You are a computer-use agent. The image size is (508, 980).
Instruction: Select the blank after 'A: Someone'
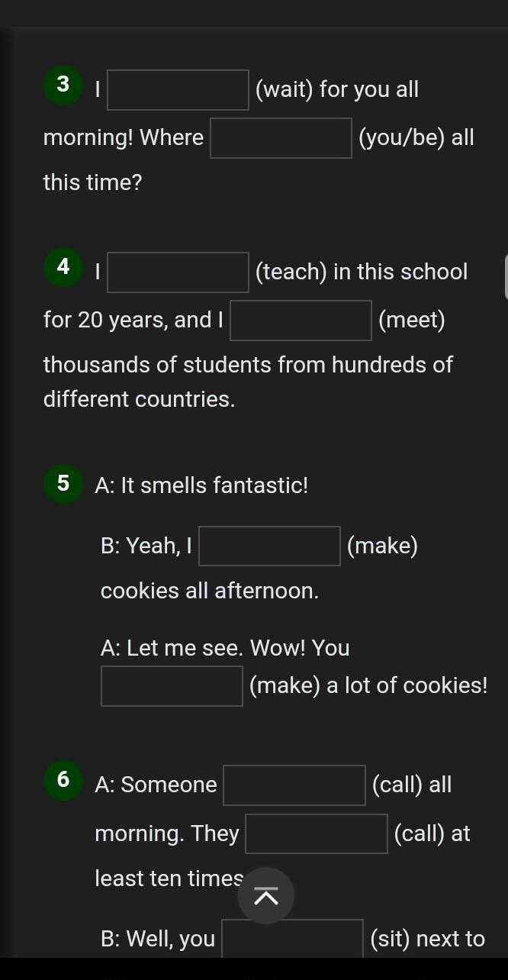(x=294, y=785)
